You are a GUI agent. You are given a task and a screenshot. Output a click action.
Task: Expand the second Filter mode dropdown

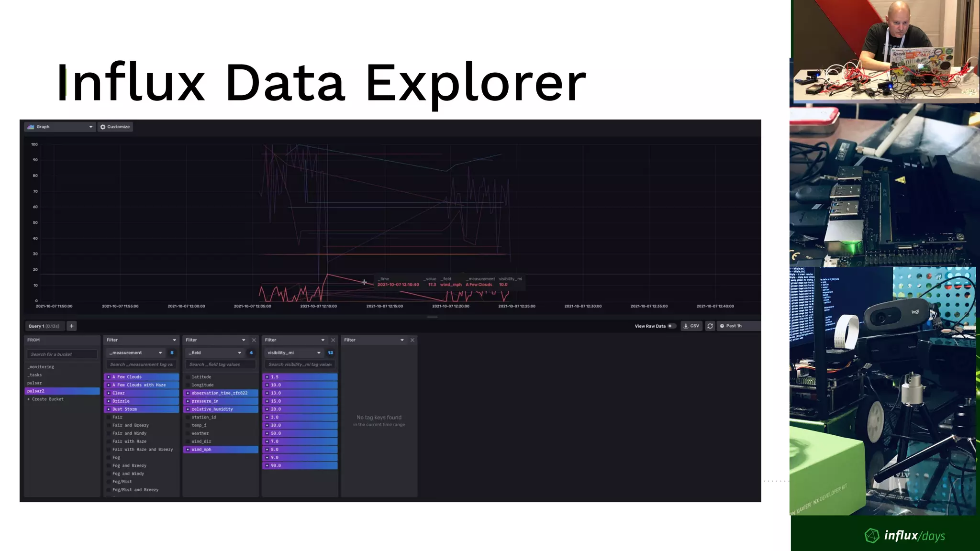[x=216, y=340]
